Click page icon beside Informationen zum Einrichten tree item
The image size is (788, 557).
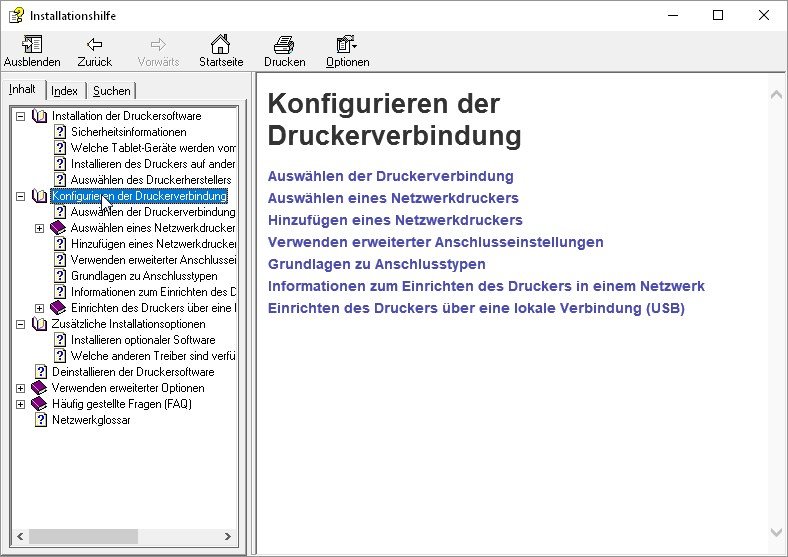60,292
